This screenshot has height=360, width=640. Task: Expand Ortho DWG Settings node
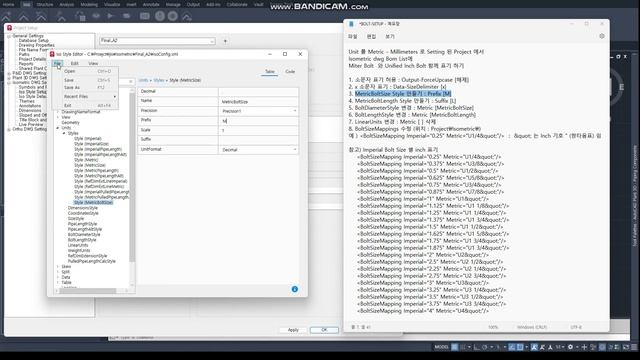click(x=9, y=129)
